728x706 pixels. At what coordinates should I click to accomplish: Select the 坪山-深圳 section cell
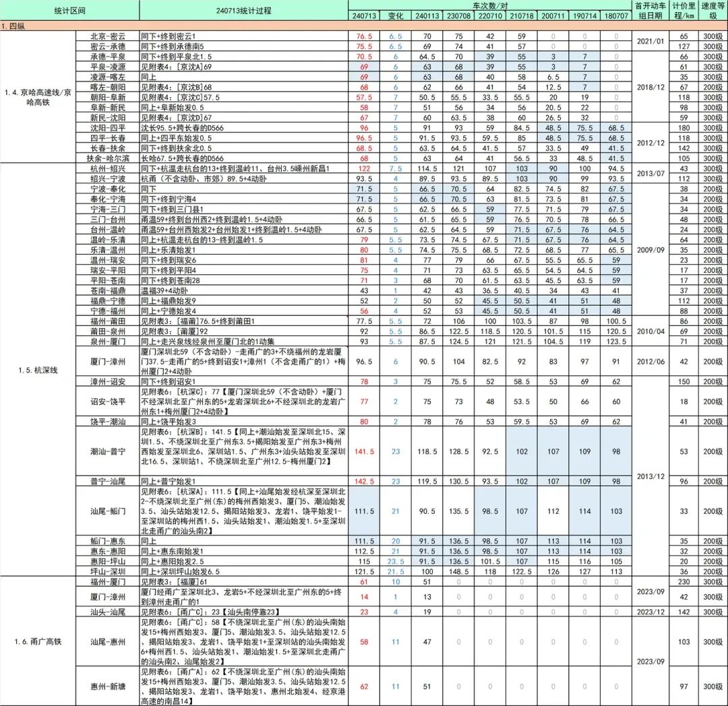pos(108,571)
